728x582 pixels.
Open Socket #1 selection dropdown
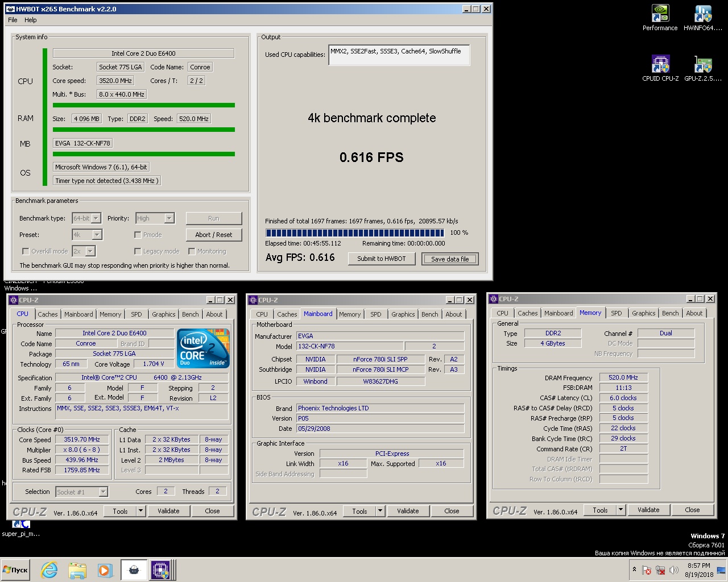(x=82, y=492)
